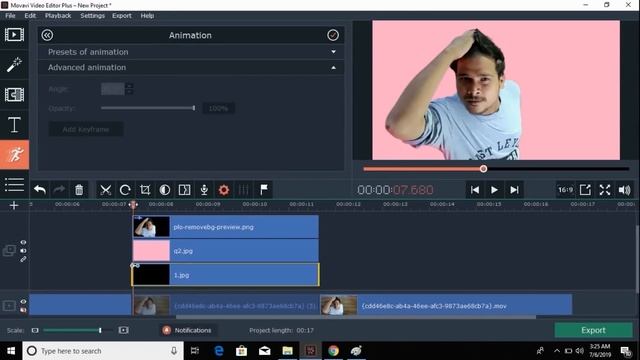The width and height of the screenshot is (640, 360).
Task: Open the Help menu
Action: pyautogui.click(x=147, y=16)
